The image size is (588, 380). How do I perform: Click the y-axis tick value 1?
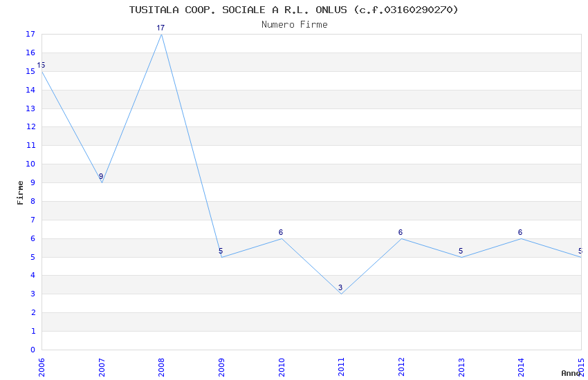33,331
